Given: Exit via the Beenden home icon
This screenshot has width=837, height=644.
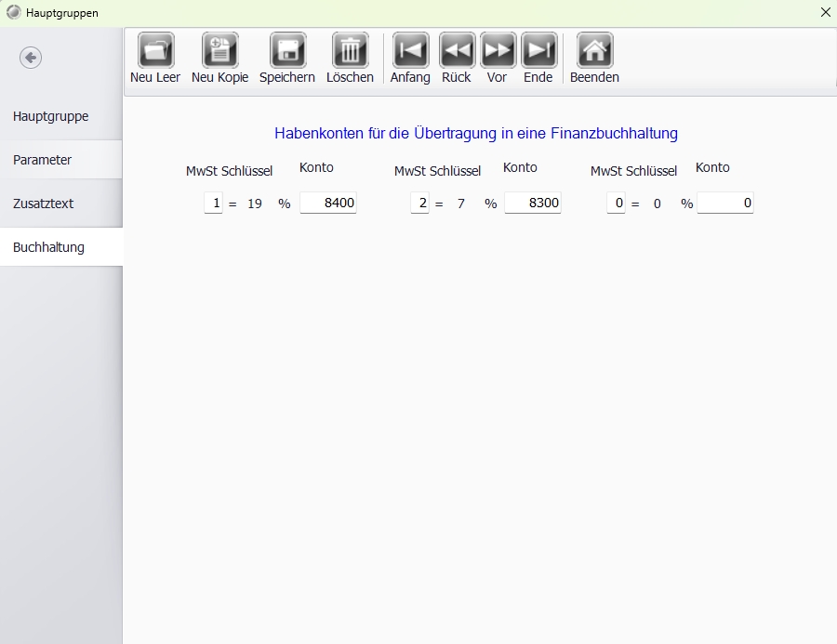Looking at the screenshot, I should click(x=594, y=50).
